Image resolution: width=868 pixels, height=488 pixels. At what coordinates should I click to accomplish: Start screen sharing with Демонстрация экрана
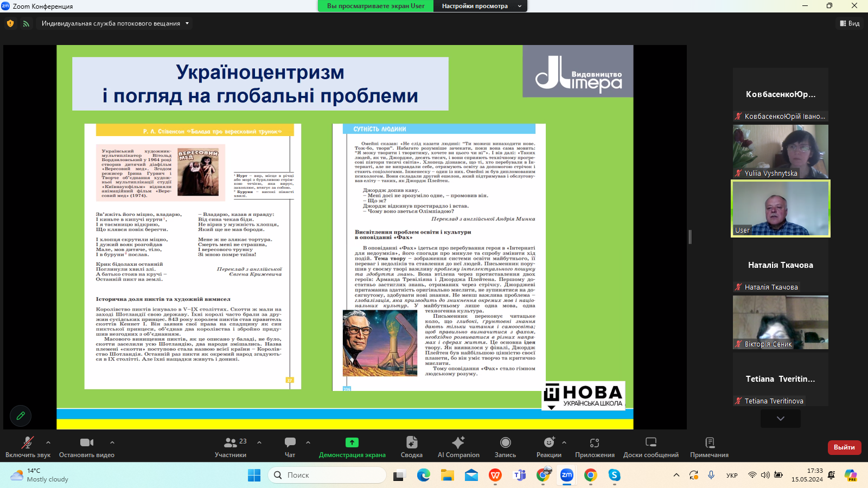coord(352,443)
